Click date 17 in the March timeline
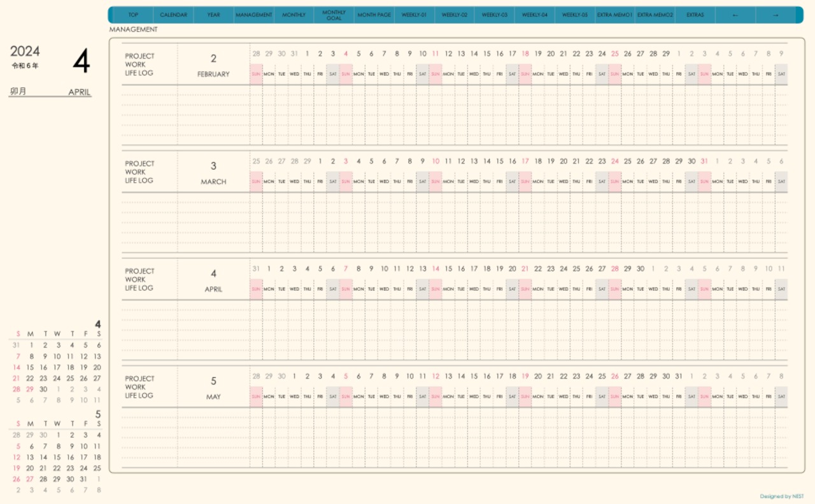 [525, 162]
